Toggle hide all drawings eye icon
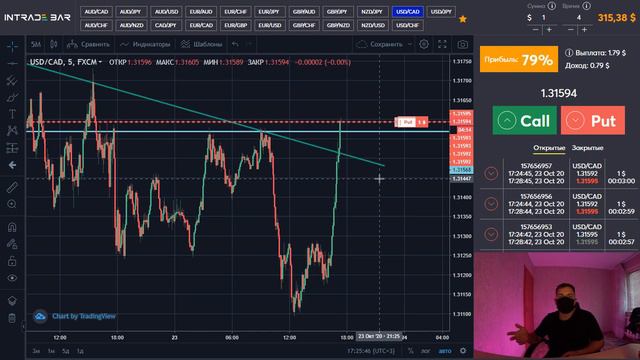 pyautogui.click(x=12, y=278)
